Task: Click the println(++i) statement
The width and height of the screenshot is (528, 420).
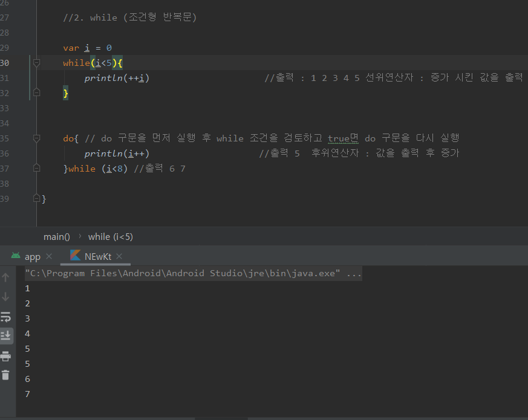Action: (x=117, y=78)
